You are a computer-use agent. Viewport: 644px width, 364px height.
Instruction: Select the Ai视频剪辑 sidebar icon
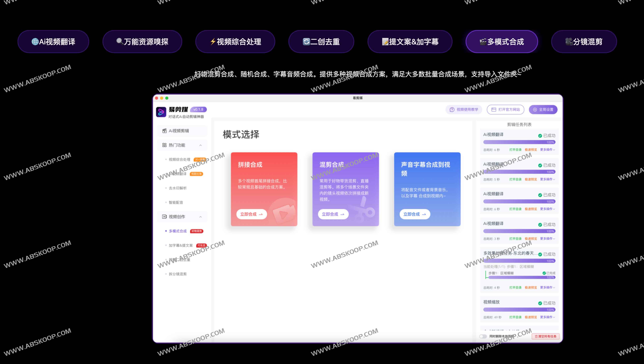(x=164, y=131)
